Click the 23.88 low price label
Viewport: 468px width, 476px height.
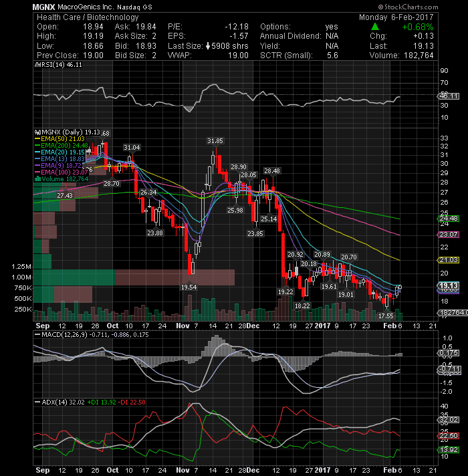[155, 233]
